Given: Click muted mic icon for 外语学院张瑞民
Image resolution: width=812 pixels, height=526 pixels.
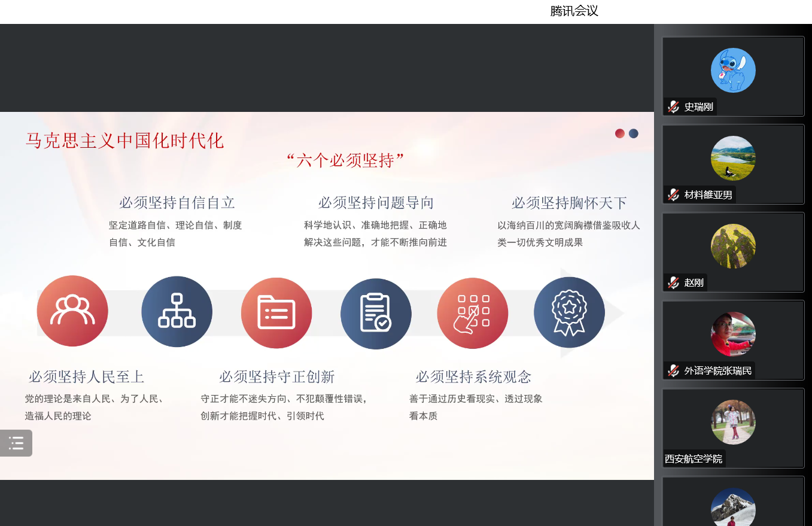Looking at the screenshot, I should tap(673, 371).
